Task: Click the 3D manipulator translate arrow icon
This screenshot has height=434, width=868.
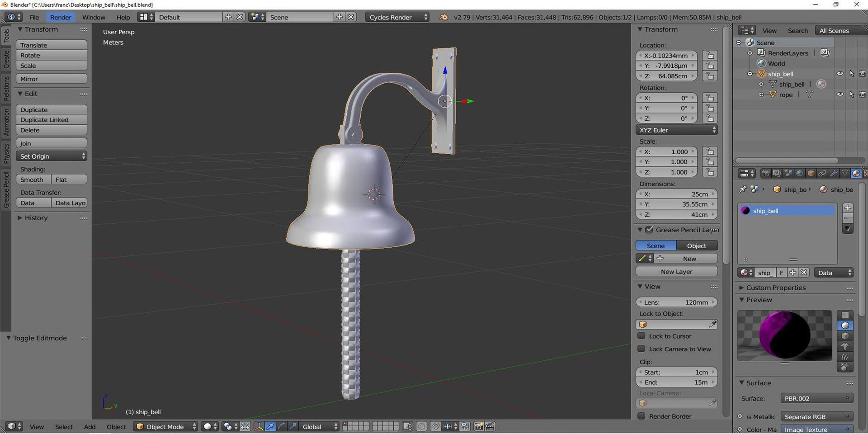Action: coord(270,426)
